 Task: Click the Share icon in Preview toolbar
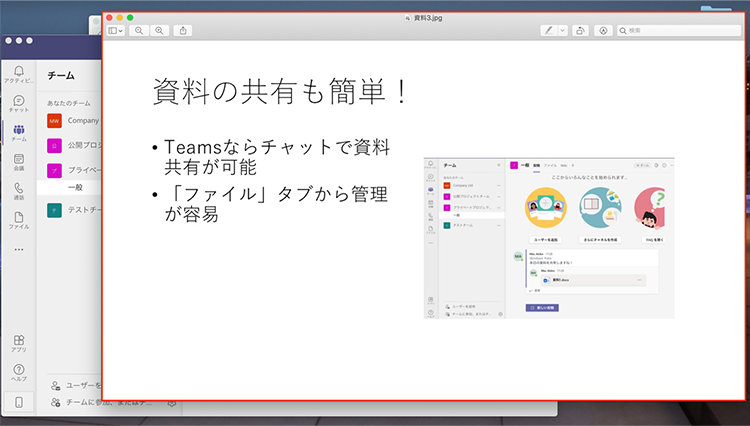point(183,31)
